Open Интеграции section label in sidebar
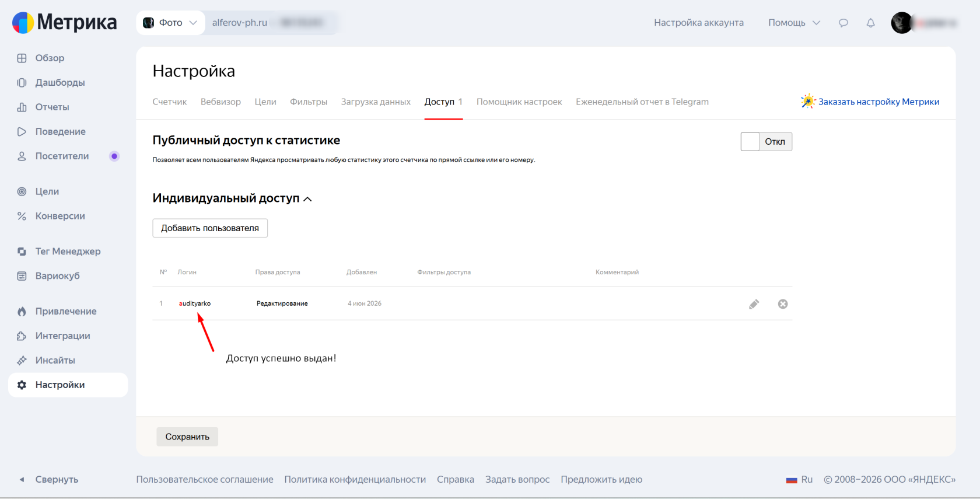Screen dimensions: 980x499 [x=63, y=336]
